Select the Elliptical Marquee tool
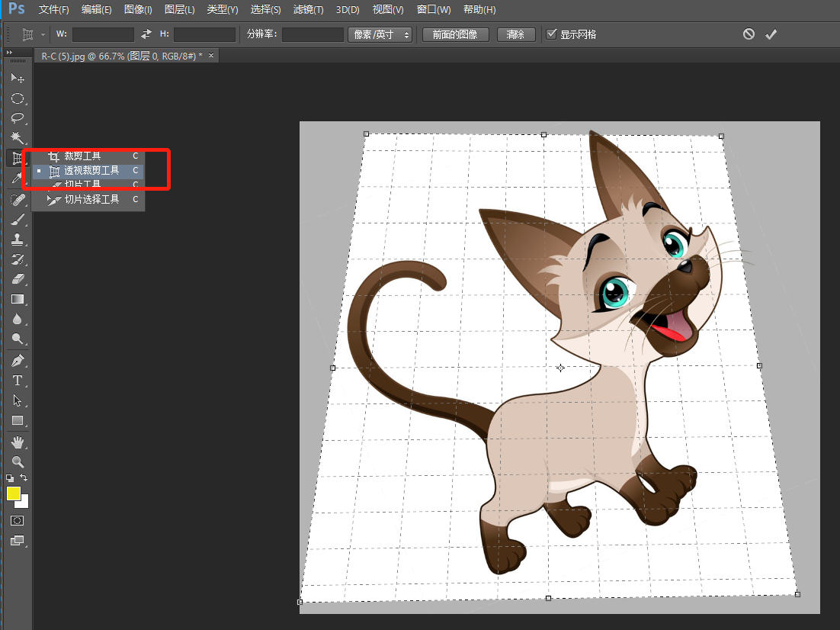Image resolution: width=840 pixels, height=630 pixels. coord(17,98)
